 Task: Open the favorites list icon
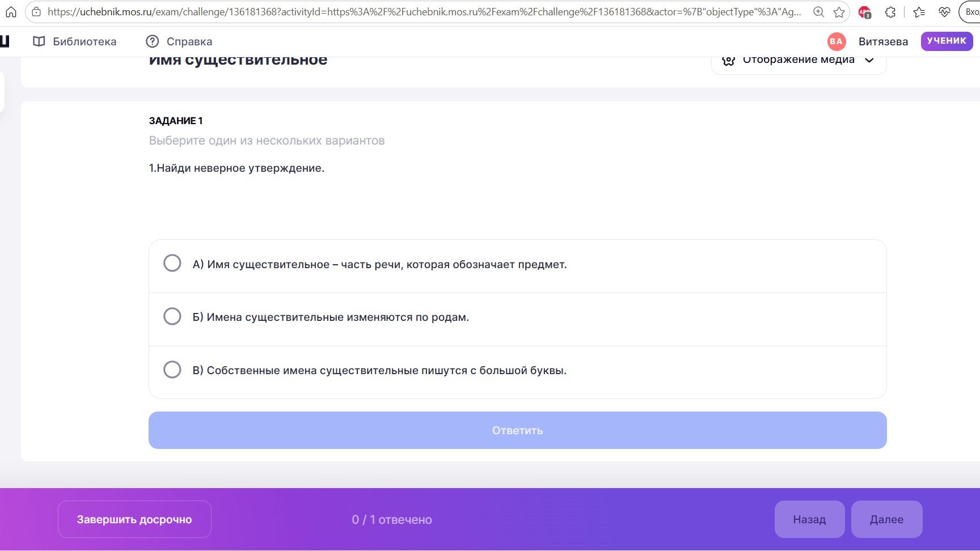tap(919, 11)
